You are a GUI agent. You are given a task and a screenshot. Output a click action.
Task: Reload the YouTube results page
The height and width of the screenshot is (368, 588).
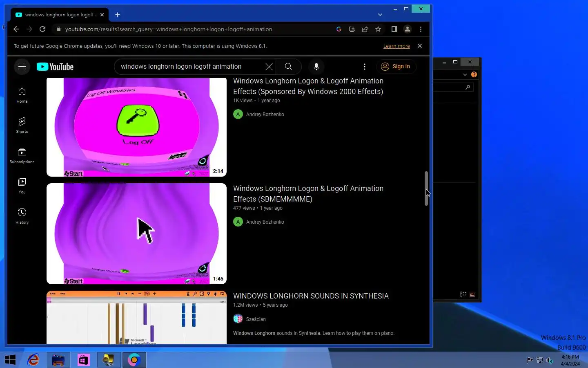click(x=42, y=29)
